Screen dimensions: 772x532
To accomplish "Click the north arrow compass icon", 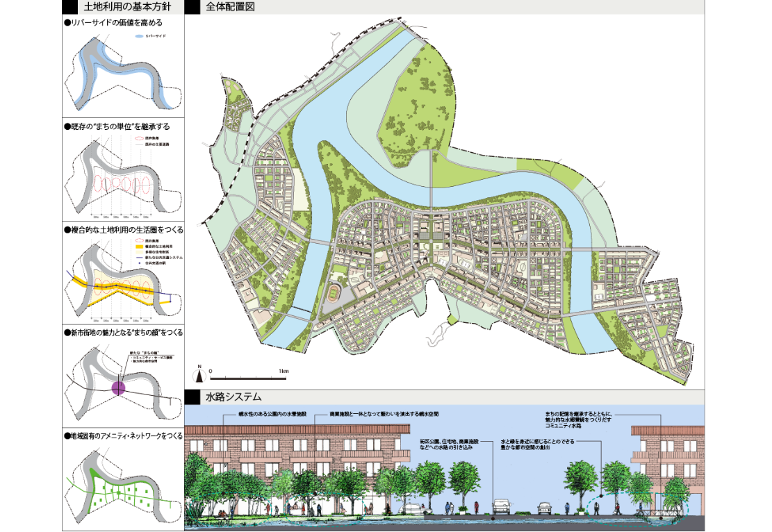I will (x=199, y=375).
